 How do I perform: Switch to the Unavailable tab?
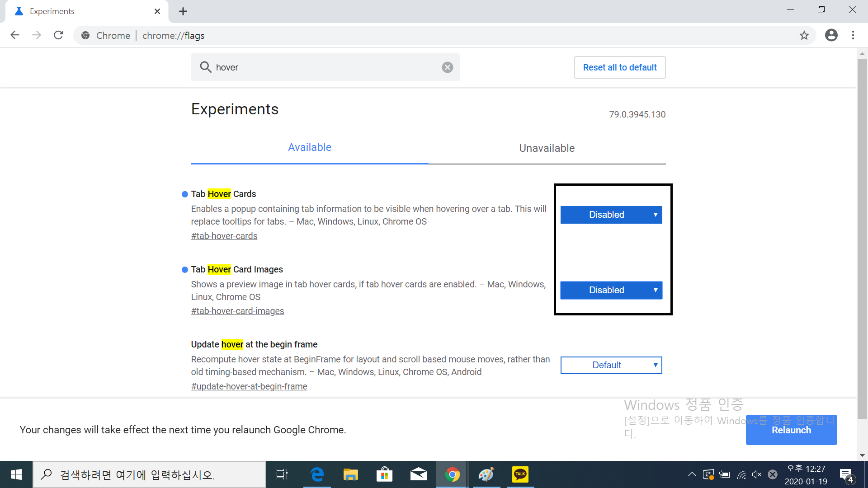(x=547, y=148)
